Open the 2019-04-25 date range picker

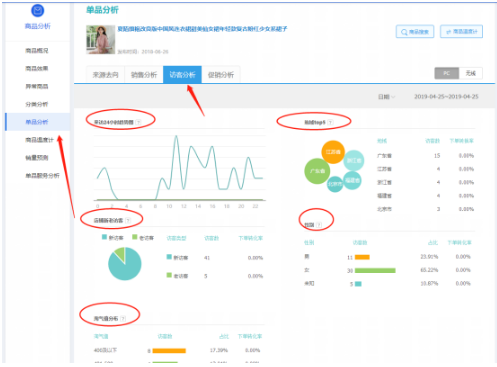pos(446,97)
